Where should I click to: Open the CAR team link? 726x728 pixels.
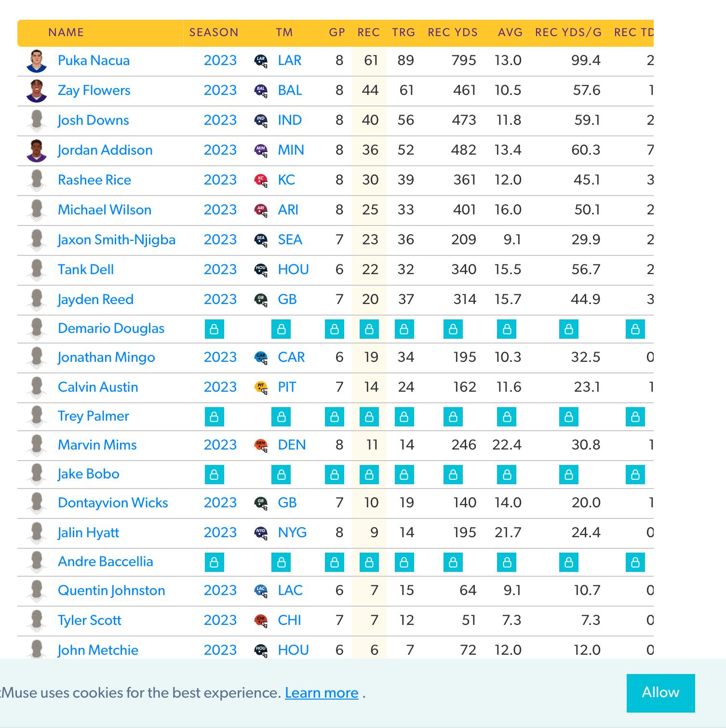291,357
